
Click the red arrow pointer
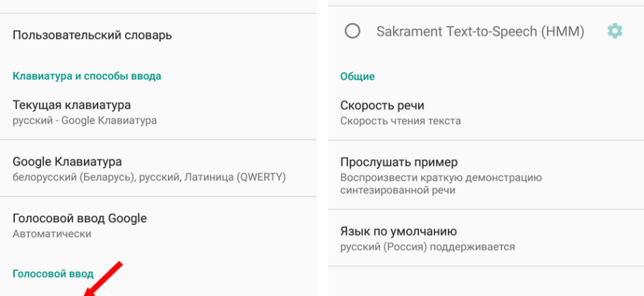(102, 280)
